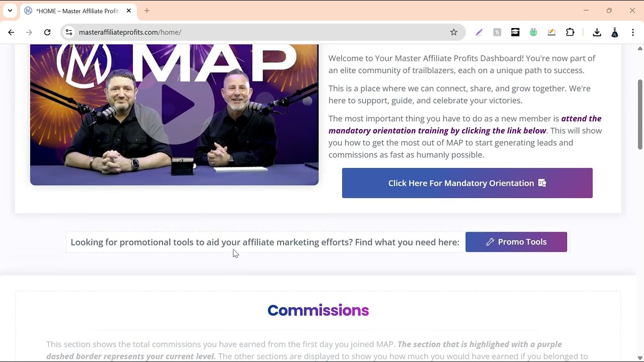The width and height of the screenshot is (644, 362).
Task: Open the graduation cap extension
Action: [x=515, y=32]
